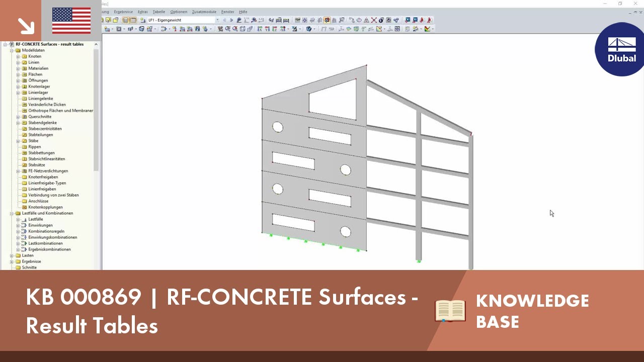The image size is (644, 362).
Task: Collapse the Modelldaten folder
Action: point(12,50)
